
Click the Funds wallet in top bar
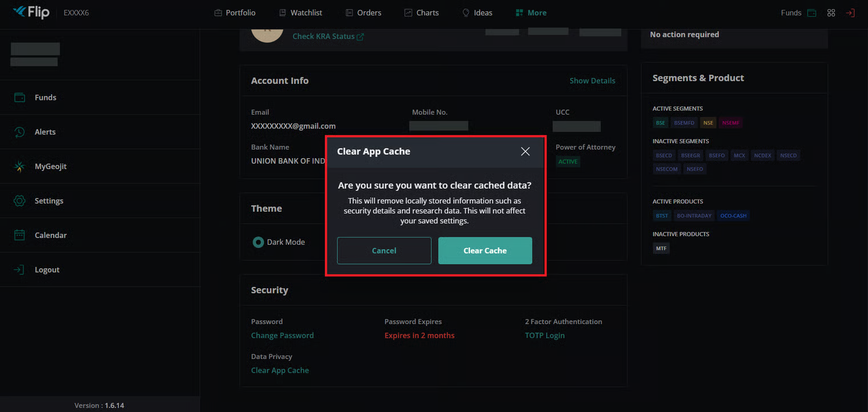(x=811, y=13)
